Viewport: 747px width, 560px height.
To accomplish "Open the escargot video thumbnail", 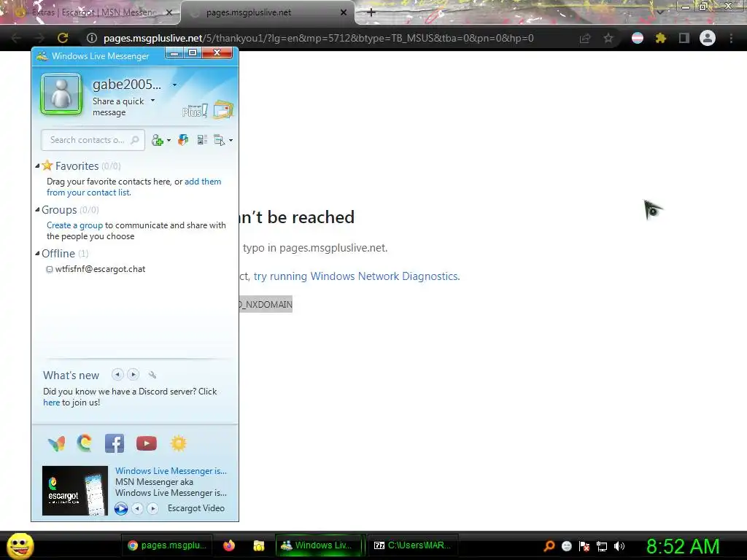I will 75,491.
